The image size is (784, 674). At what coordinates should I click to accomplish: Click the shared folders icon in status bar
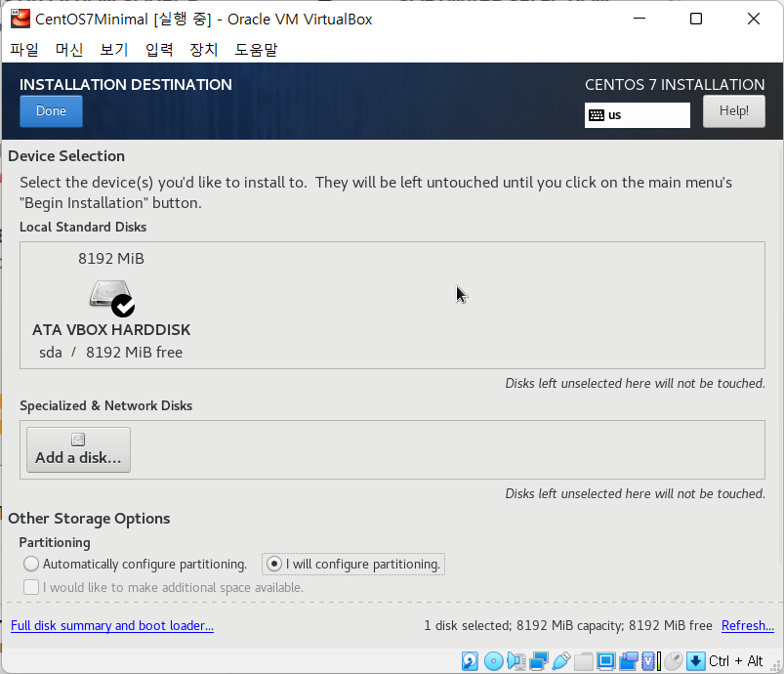click(x=583, y=661)
